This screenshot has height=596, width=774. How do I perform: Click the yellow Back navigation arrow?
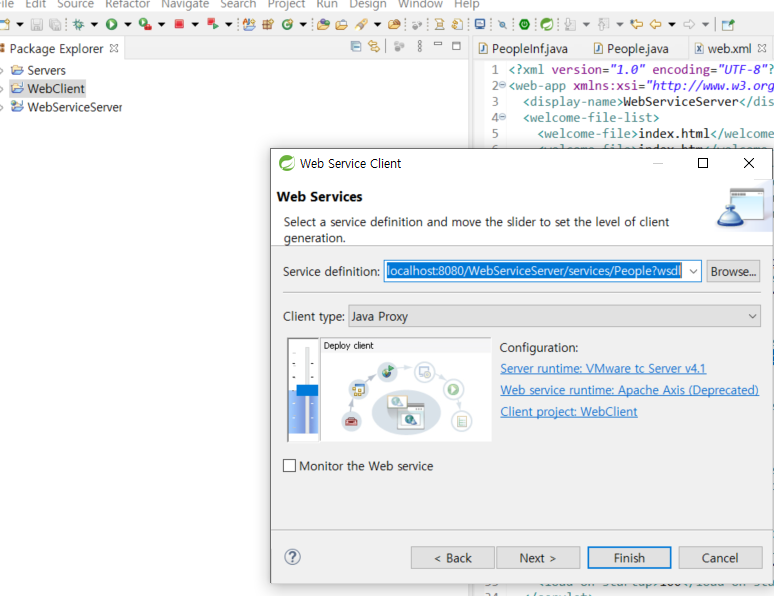[656, 24]
